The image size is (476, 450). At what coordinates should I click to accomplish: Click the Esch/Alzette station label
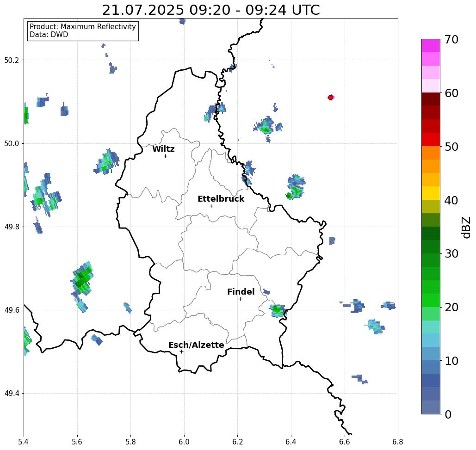[x=196, y=345]
